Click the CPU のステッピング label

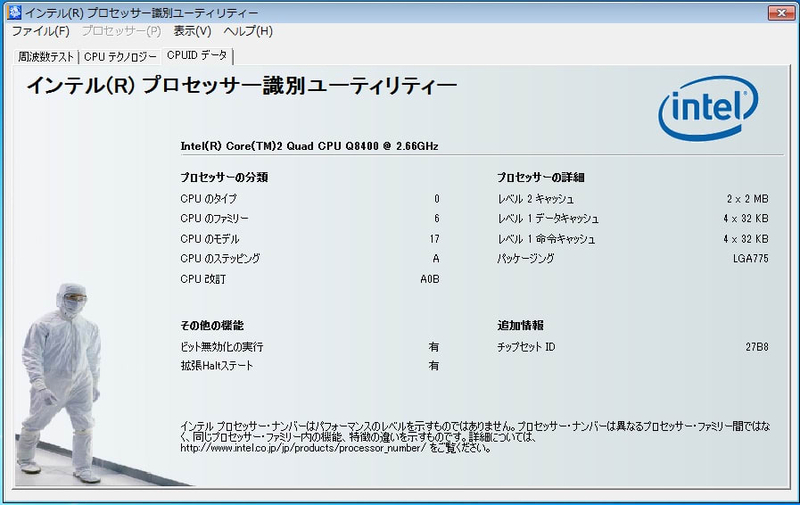click(x=220, y=259)
